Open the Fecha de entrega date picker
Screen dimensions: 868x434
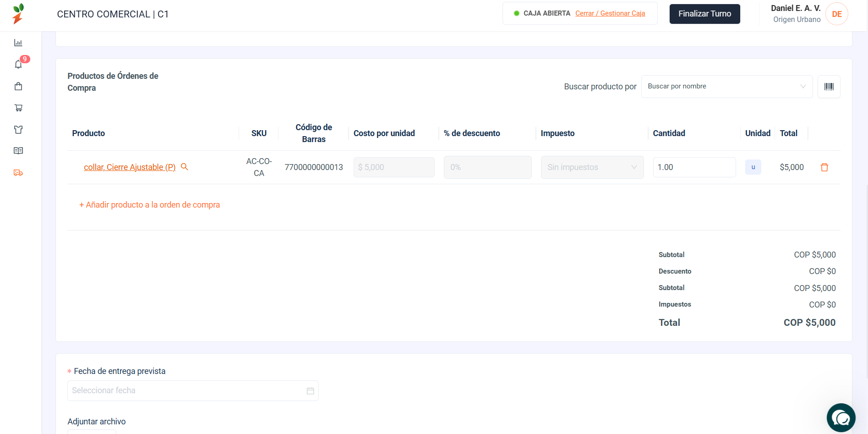point(193,391)
